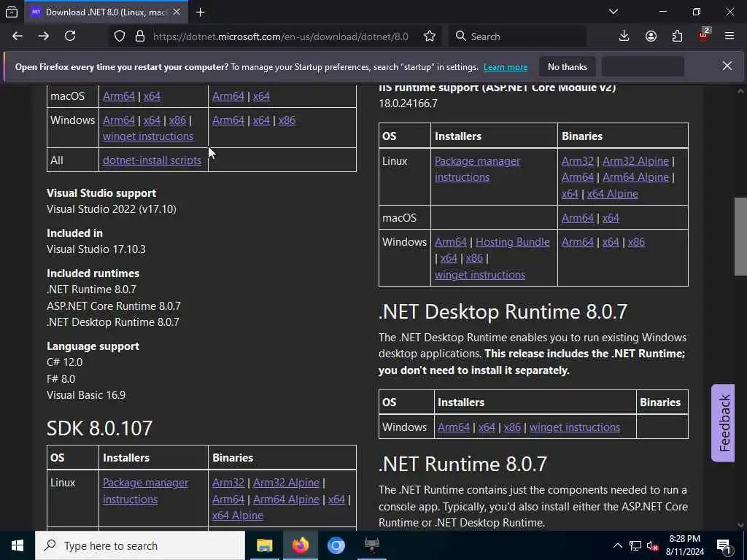Open the tracking protection shield icon
Screen dimensions: 747x560
[120, 36]
